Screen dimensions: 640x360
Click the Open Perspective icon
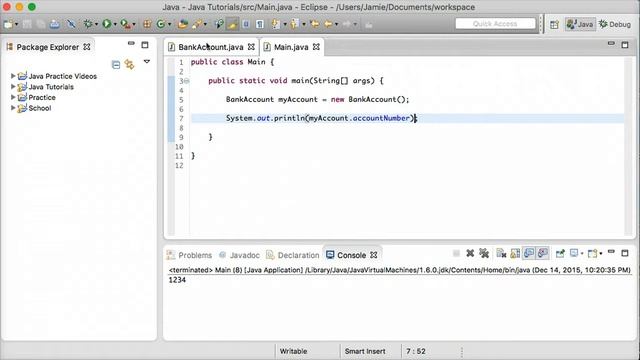point(554,24)
